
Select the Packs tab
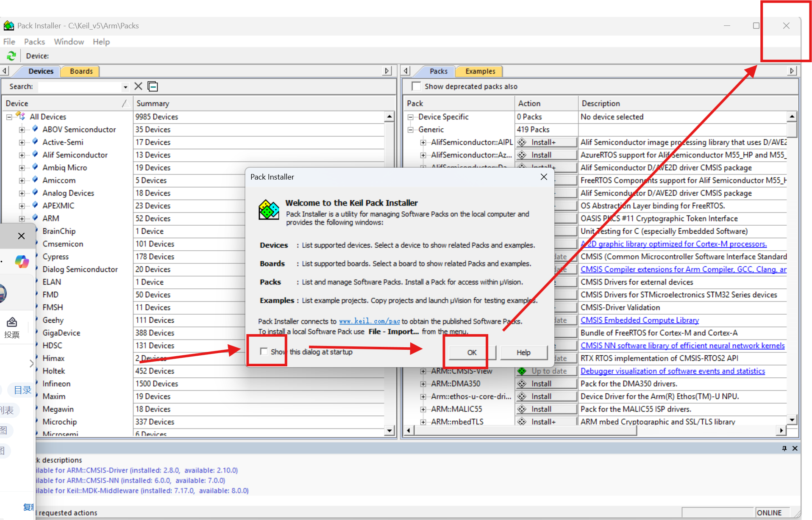(438, 71)
